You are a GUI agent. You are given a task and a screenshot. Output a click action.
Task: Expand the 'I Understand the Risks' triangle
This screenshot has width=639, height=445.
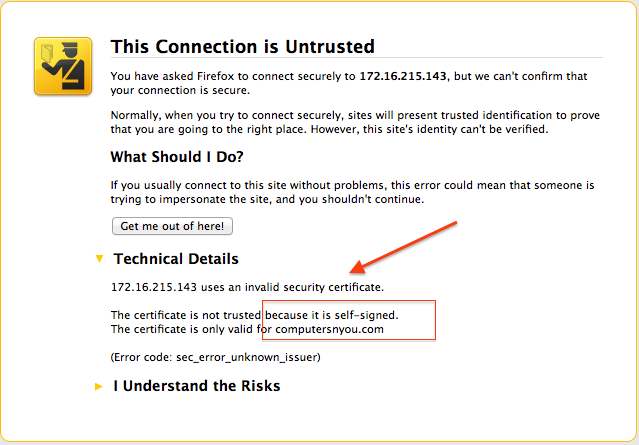[98, 386]
